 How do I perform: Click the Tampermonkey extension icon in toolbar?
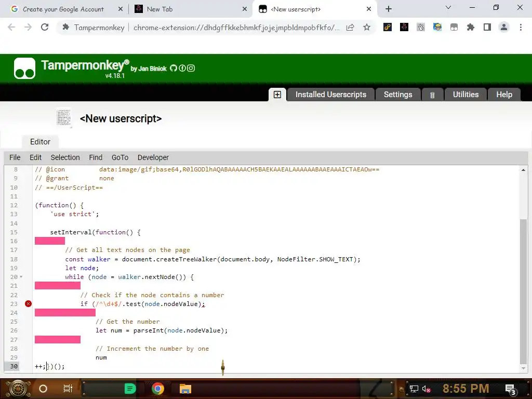(454, 27)
